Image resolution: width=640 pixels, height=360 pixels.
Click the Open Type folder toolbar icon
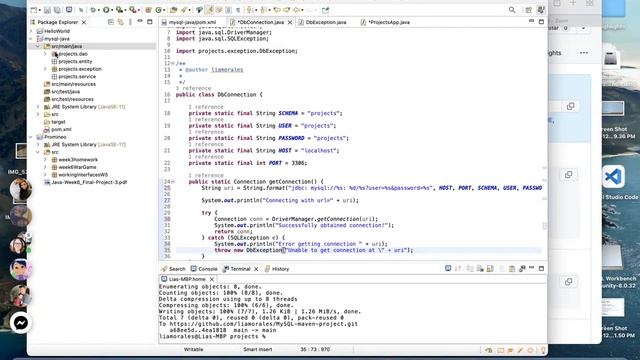coord(173,10)
